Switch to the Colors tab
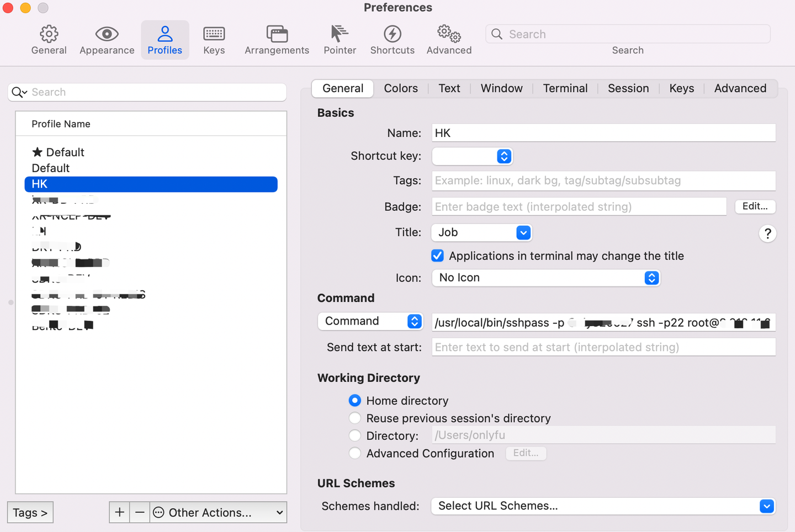Viewport: 795px width, 532px height. (401, 88)
